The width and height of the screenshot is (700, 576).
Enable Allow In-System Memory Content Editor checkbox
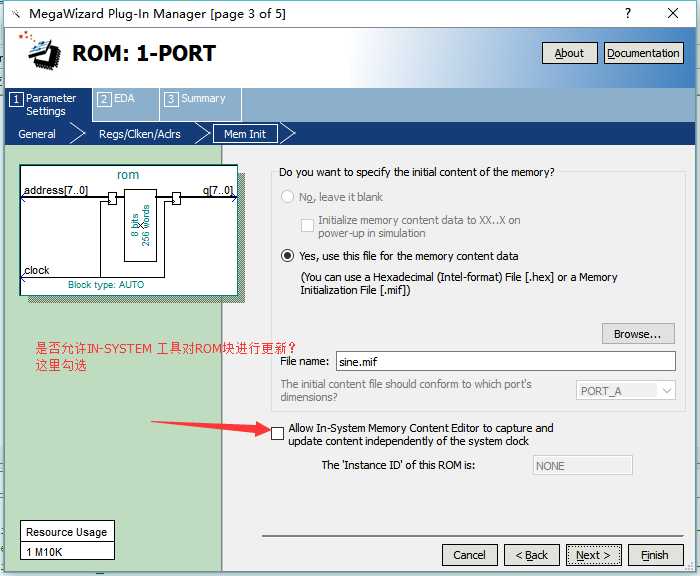(x=277, y=433)
